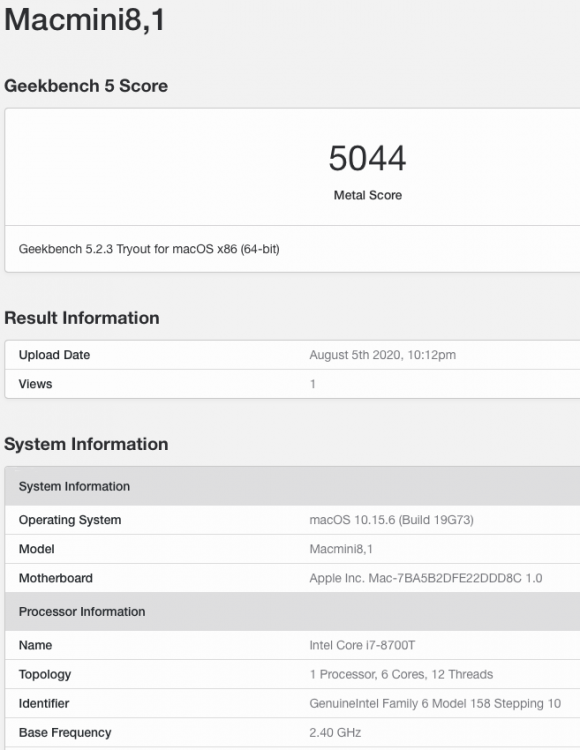
Task: Click the Views label
Action: tap(35, 384)
